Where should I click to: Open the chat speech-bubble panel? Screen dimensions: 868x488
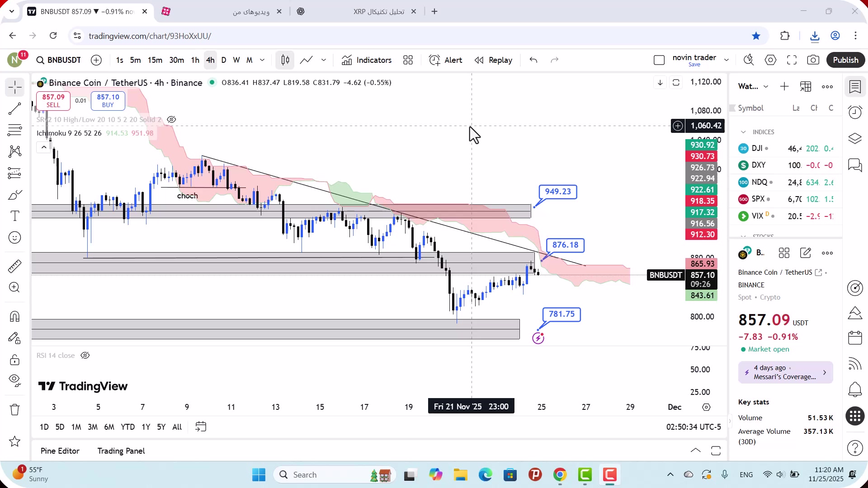click(x=855, y=165)
